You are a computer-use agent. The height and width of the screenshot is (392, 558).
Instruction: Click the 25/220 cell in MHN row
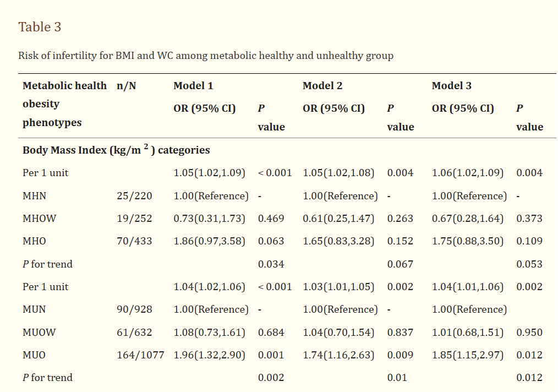click(x=134, y=196)
